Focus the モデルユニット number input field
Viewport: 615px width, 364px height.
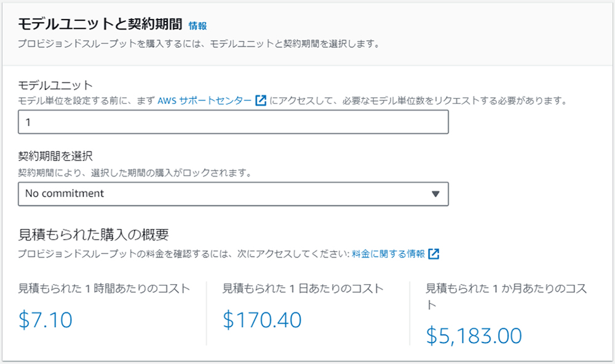(233, 122)
